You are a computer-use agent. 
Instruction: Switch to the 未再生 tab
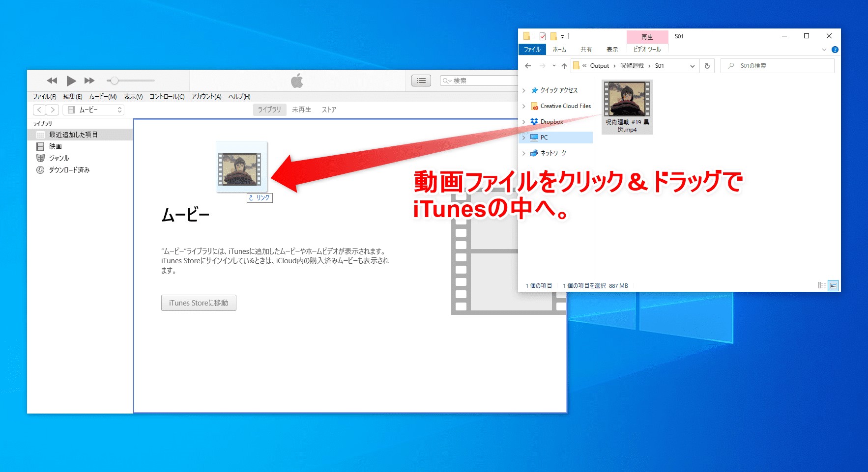point(302,110)
